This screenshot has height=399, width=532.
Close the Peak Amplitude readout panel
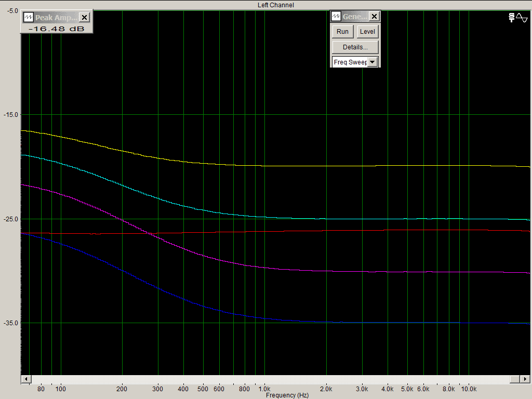point(85,17)
